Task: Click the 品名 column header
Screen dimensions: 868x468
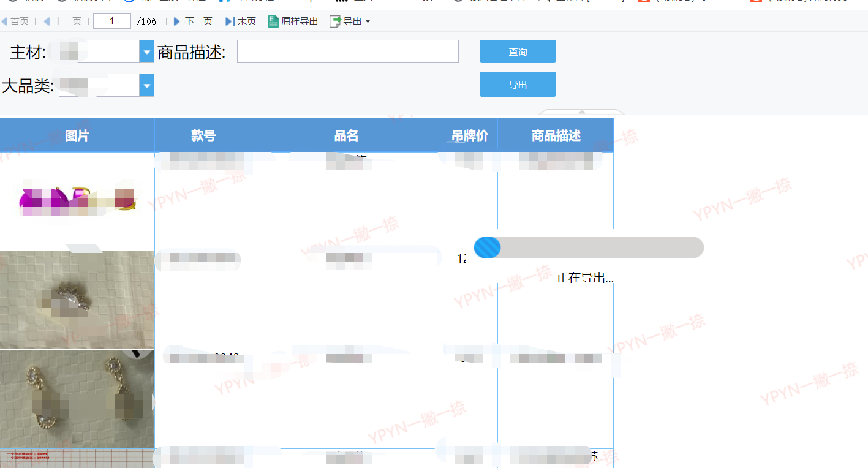Action: pos(346,135)
